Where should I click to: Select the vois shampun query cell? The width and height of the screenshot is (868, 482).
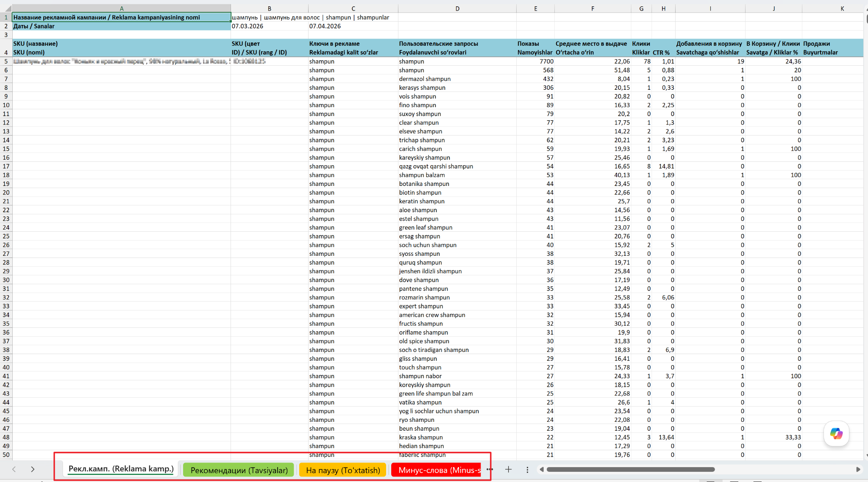[457, 97]
